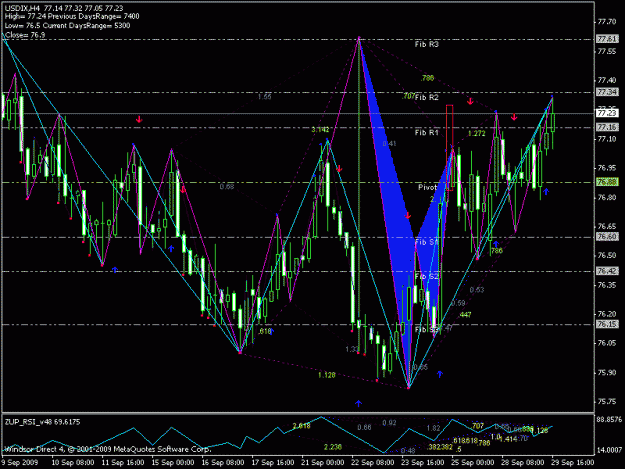Screen dimensions: 625x469
Task: Click the 76.60 price tag on the axis
Action: (607, 237)
